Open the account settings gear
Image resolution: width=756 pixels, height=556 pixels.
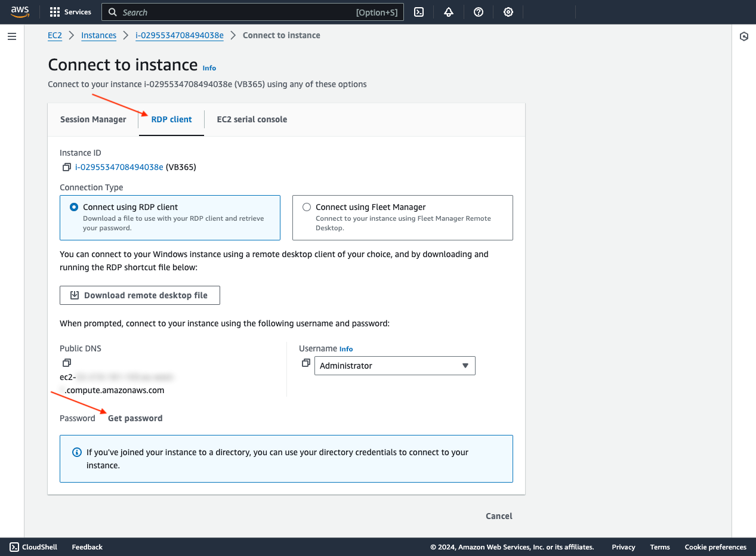pyautogui.click(x=508, y=12)
